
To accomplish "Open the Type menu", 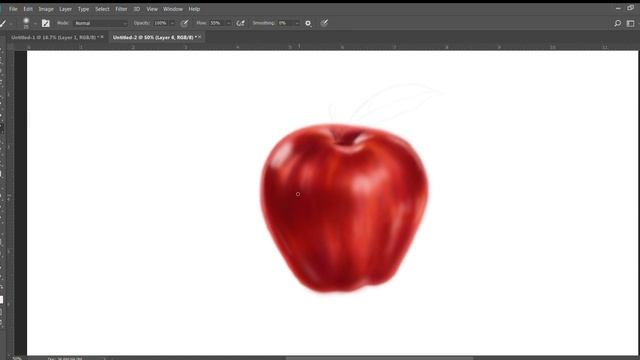I will tap(83, 9).
